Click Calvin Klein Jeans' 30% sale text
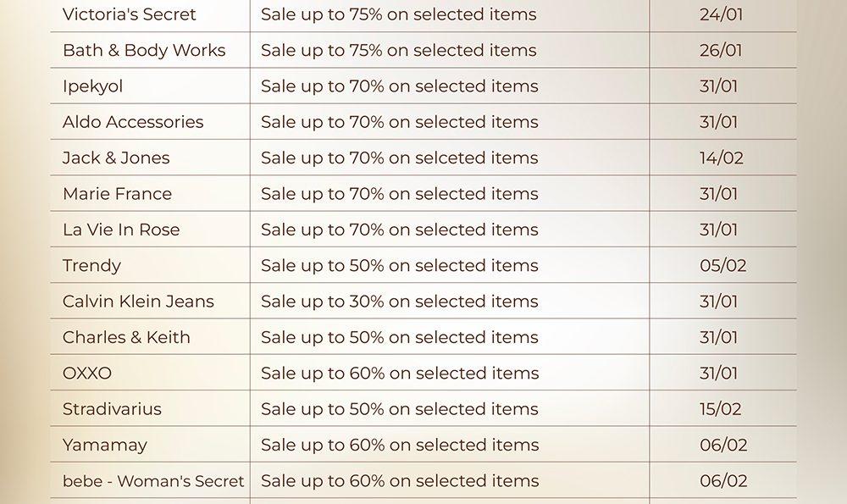Screen dimensions: 847x504 (x=399, y=302)
